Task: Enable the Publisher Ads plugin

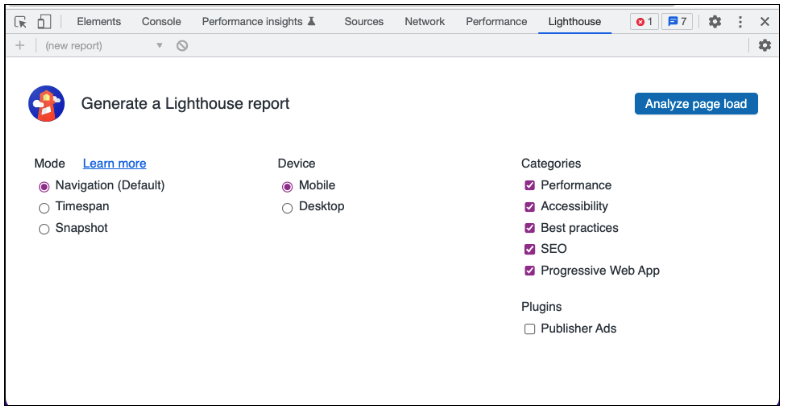Action: [x=530, y=329]
